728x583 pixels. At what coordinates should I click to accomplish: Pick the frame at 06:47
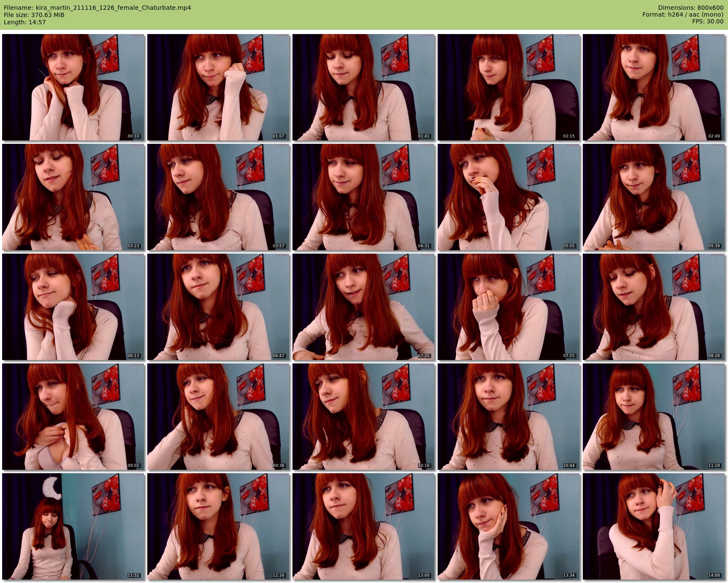pyautogui.click(x=218, y=307)
